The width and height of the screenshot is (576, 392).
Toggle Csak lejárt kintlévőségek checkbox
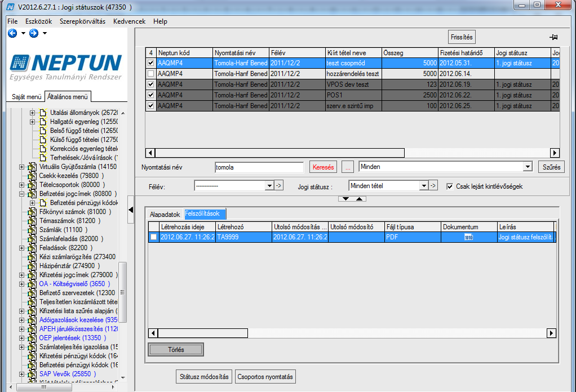coord(450,186)
